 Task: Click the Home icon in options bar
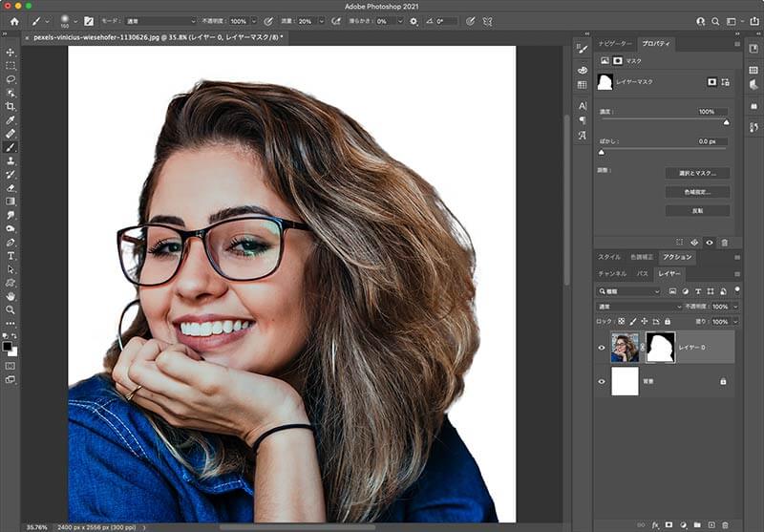coord(13,20)
